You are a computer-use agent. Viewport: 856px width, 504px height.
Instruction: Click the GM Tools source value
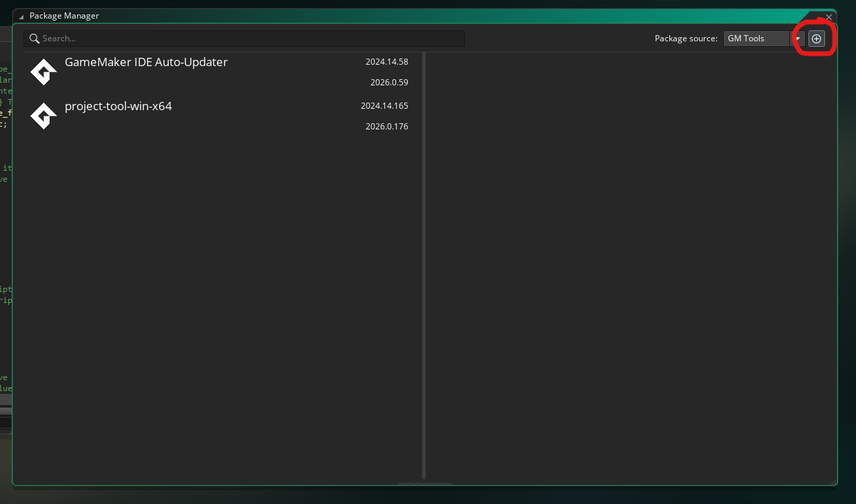[746, 39]
